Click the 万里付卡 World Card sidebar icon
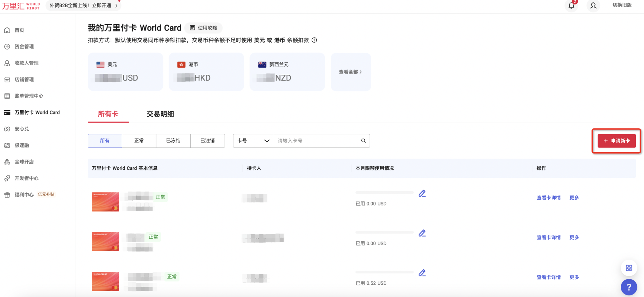This screenshot has height=297, width=644. tap(7, 112)
